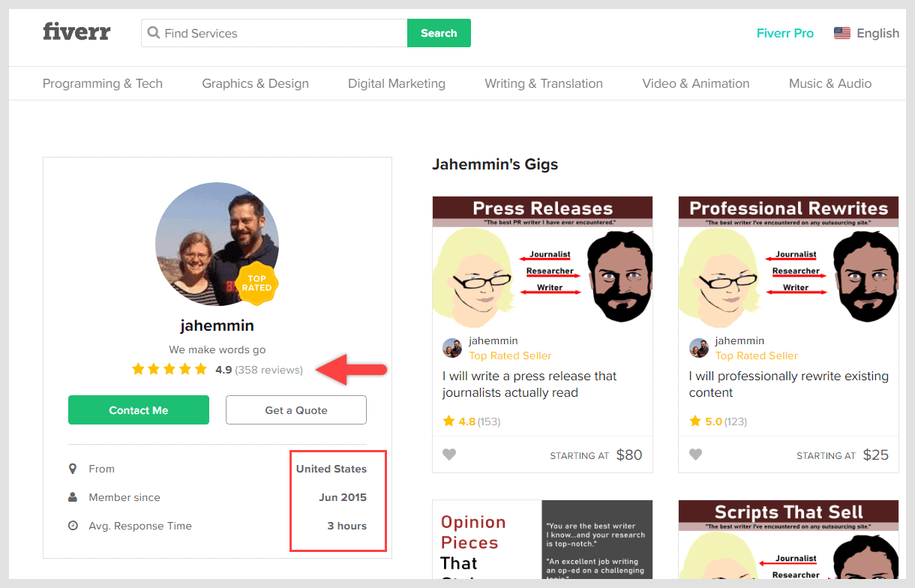
Task: Click the clock icon beside Avg. Response Time
Action: tap(73, 526)
